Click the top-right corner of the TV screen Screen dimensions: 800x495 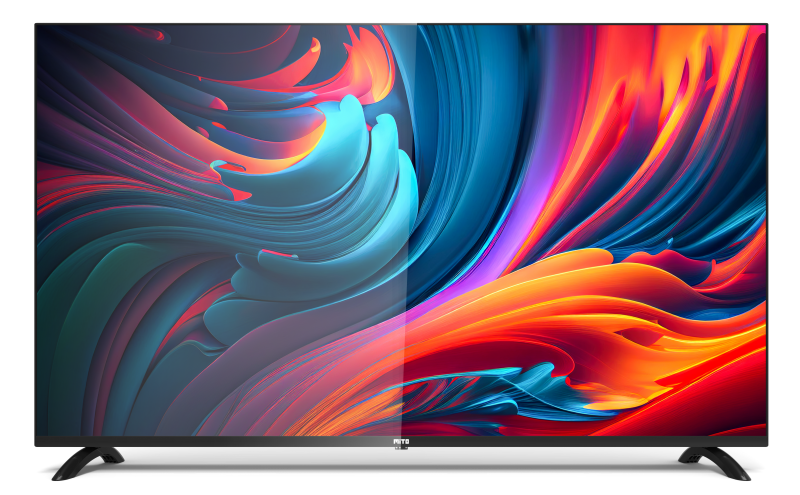point(764,27)
